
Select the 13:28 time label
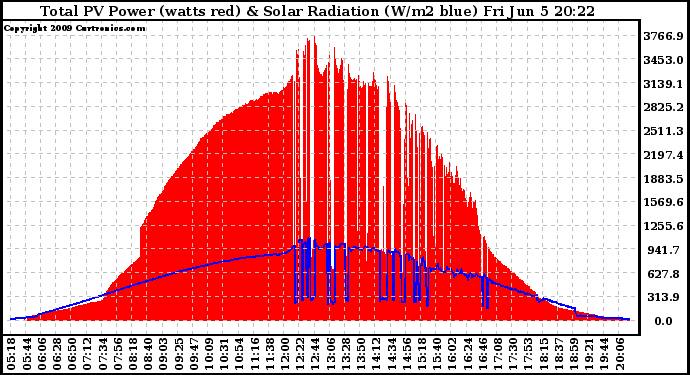pos(345,354)
